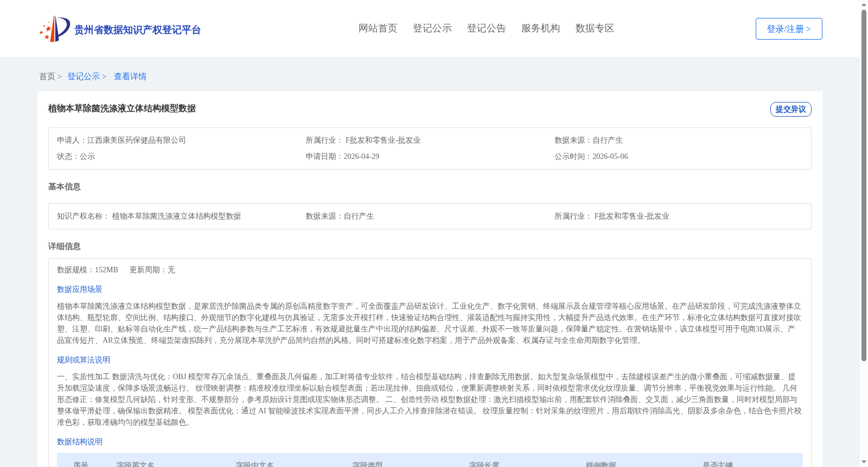Screen dimensions: 868x467
Task: Click 首页 in breadcrumb
Action: point(47,76)
